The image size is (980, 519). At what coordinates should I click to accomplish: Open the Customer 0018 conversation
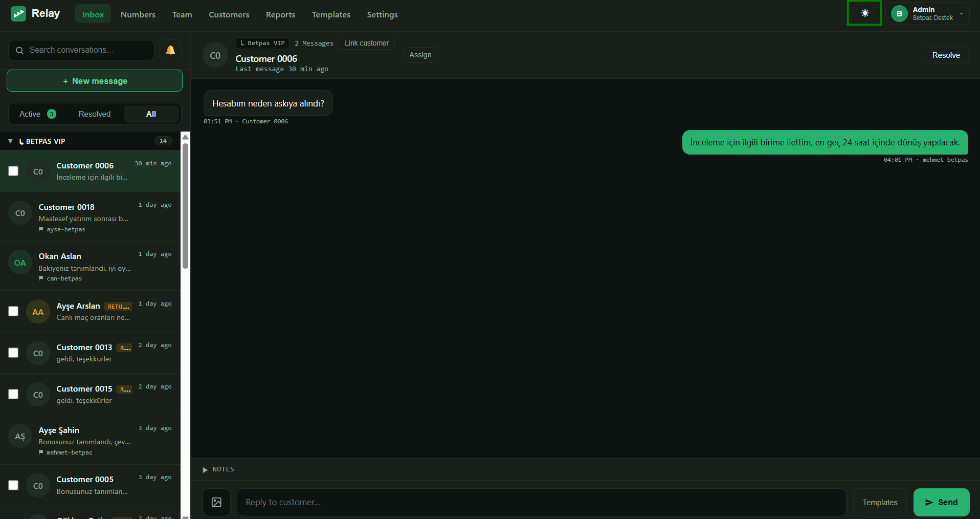90,217
